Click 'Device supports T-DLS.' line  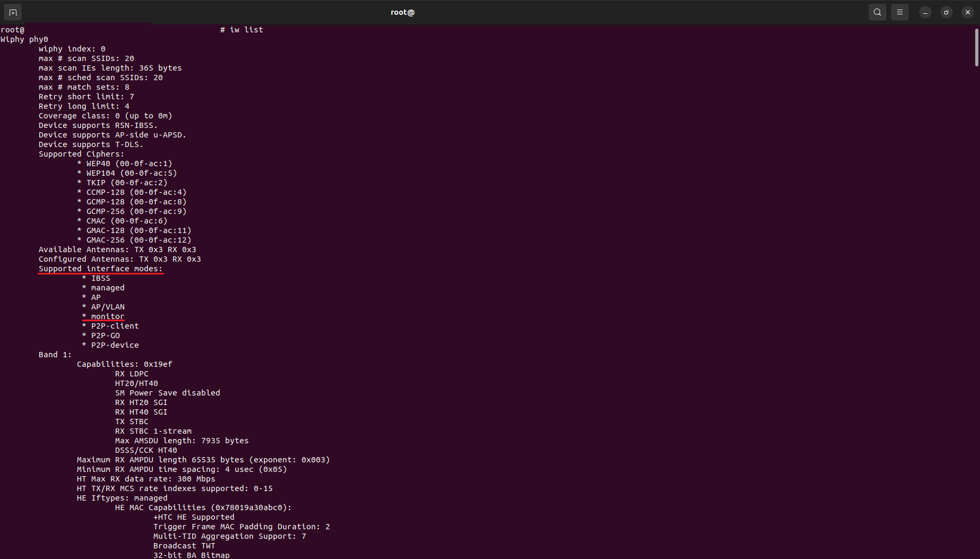91,144
